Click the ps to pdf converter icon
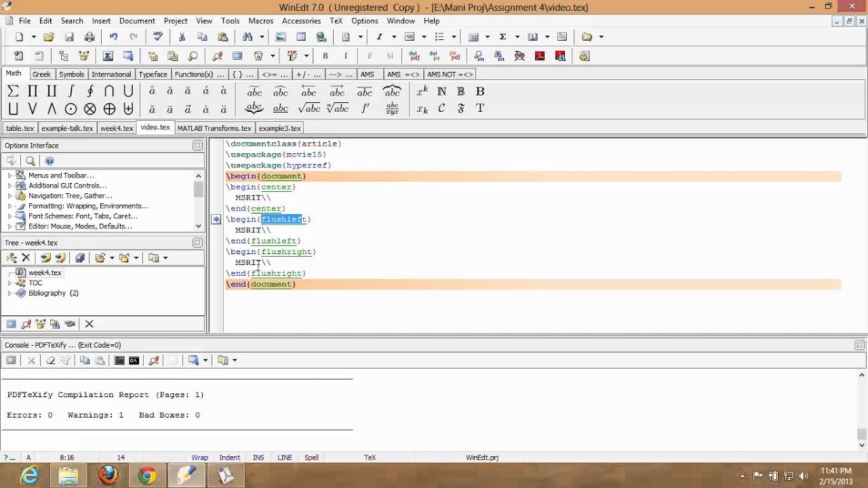The width and height of the screenshot is (868, 488). tap(455, 56)
